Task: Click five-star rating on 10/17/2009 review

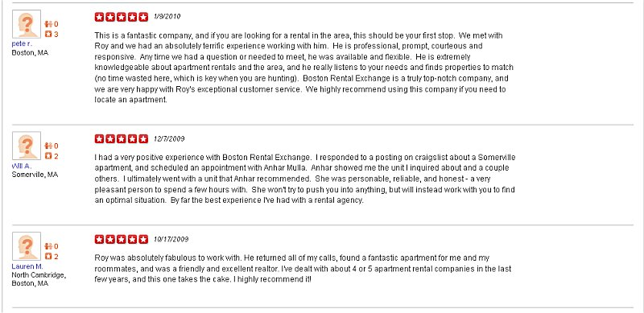Action: (122, 239)
